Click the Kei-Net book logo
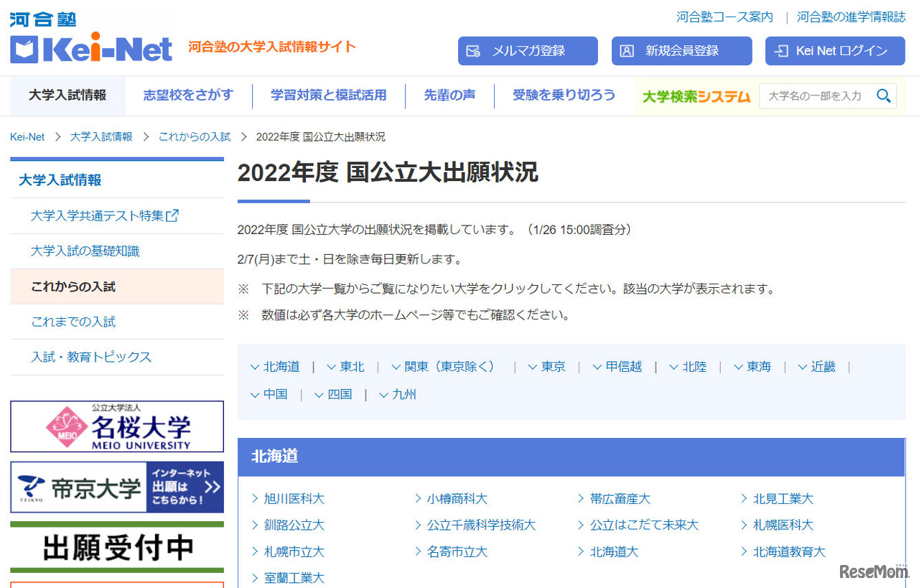Viewport: 919px width, 588px height. pos(24,50)
